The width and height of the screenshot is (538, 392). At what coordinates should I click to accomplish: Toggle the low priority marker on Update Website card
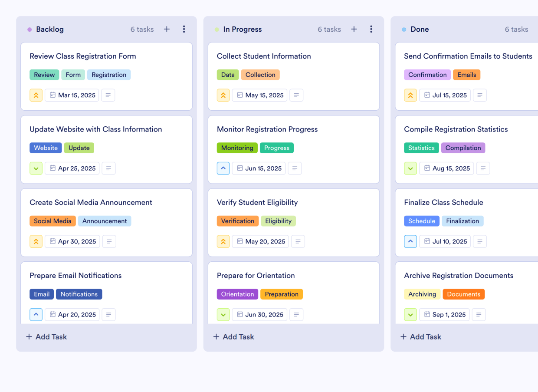coord(36,168)
